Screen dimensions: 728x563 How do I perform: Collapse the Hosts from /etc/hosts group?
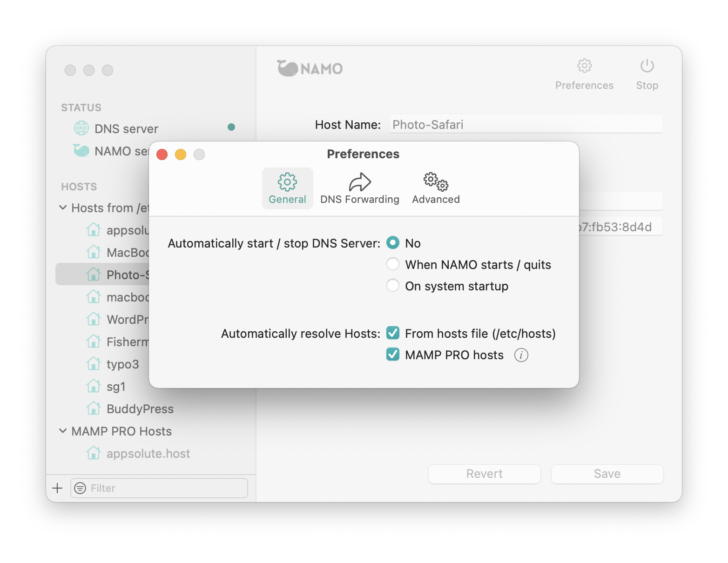pos(63,208)
